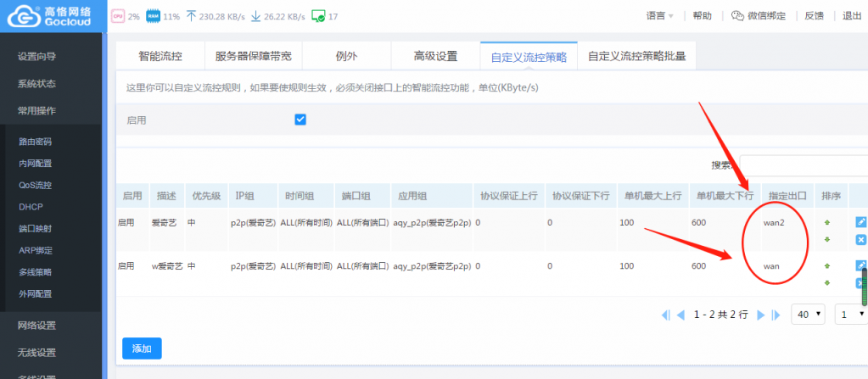Screen dimensions: 868x379
Task: Click the 搜索 search input field
Action: coord(802,164)
